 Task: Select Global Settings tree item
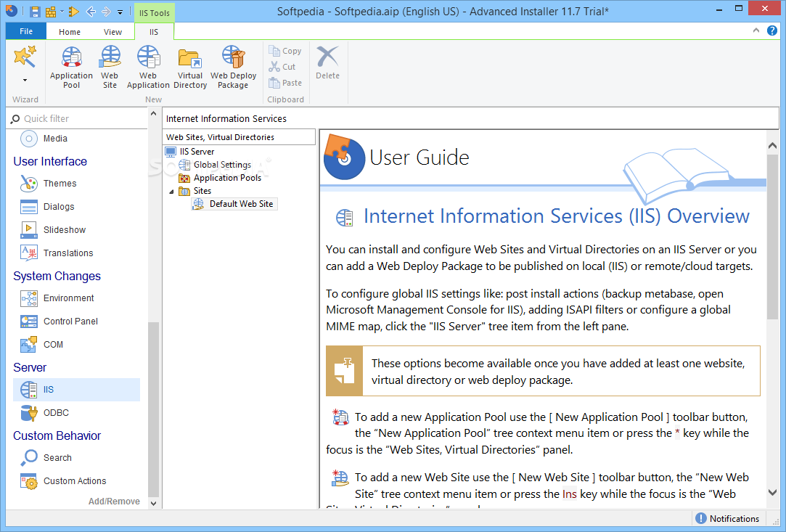pyautogui.click(x=216, y=165)
